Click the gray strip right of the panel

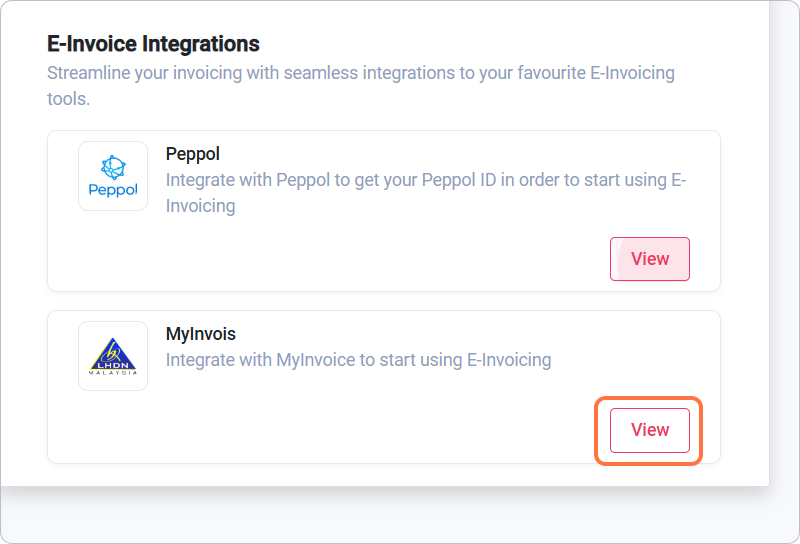pyautogui.click(x=784, y=250)
